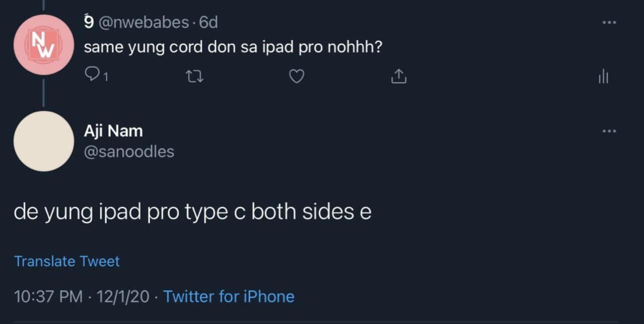Retweet the nwebabes tweet
The image size is (644, 324).
(195, 77)
